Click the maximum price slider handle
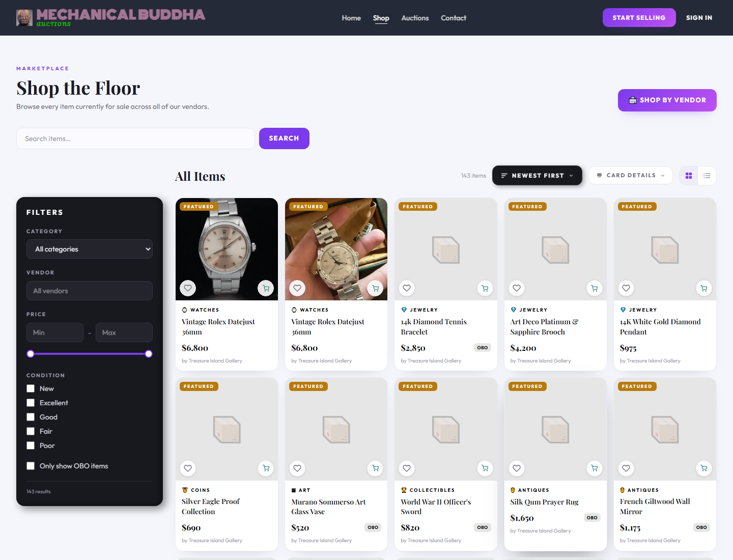Viewport: 733px width, 560px height. [149, 354]
